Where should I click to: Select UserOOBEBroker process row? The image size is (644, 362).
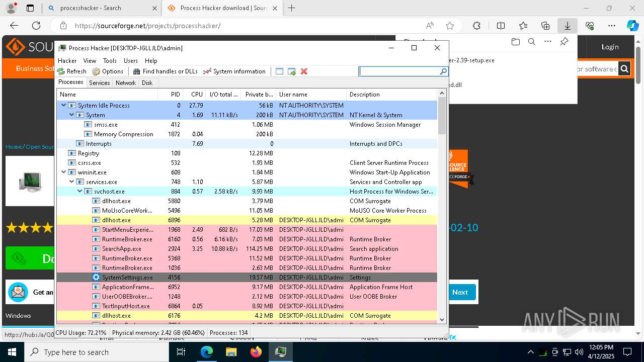click(x=247, y=296)
